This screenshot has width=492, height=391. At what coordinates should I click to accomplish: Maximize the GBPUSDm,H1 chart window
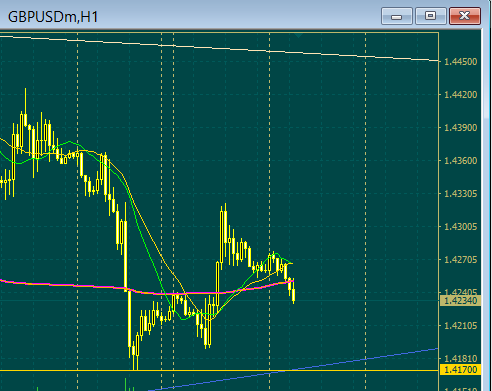coord(431,16)
